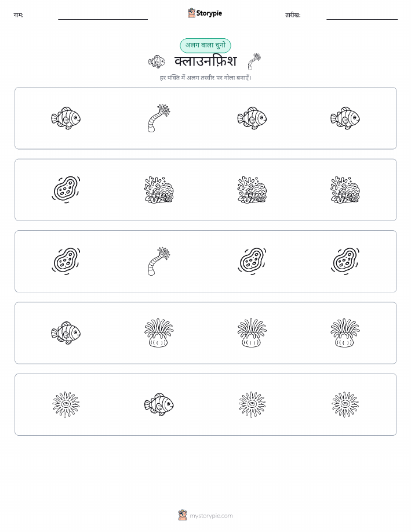Click the क्लाउनफ़िश title heading
Viewport: 411px width, 532px height.
(205, 61)
